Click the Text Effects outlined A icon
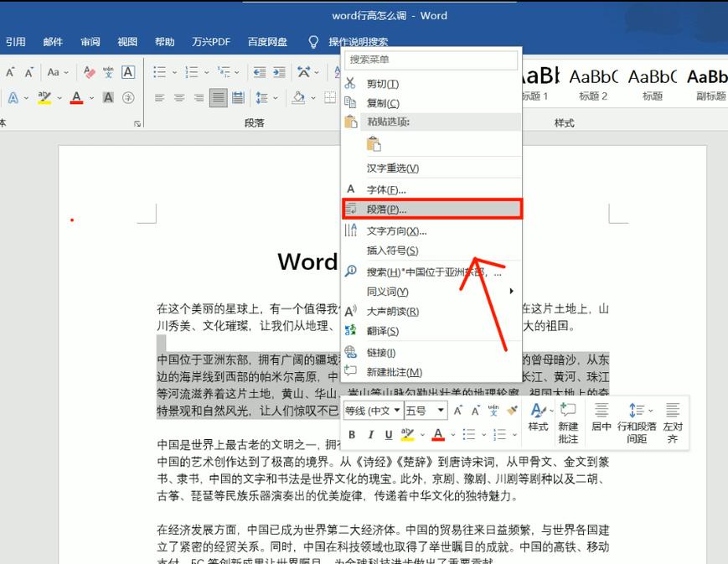 (13, 97)
